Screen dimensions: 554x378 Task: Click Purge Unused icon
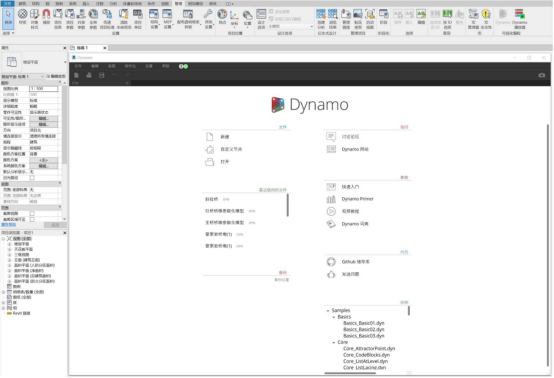point(123,18)
